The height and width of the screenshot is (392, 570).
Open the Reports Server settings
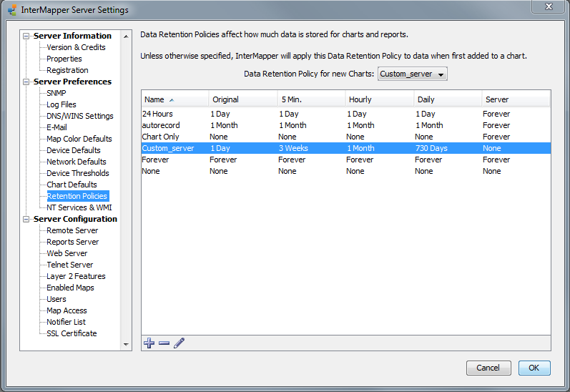[74, 242]
